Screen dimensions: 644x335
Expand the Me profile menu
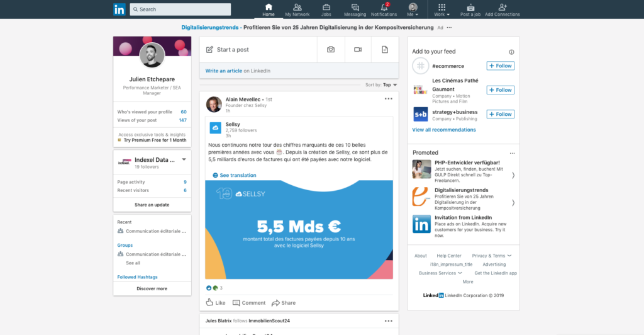tap(413, 10)
